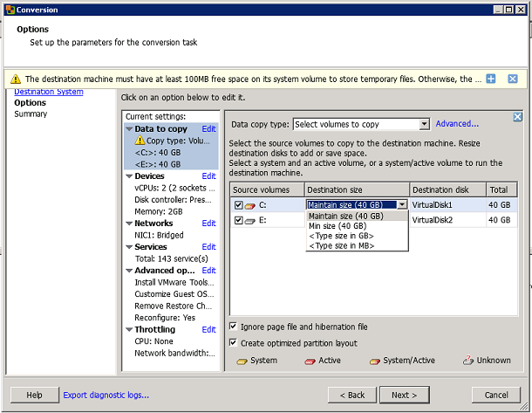Viewport: 532px width, 413px height.
Task: Select the Summary step in sidebar
Action: pyautogui.click(x=31, y=114)
